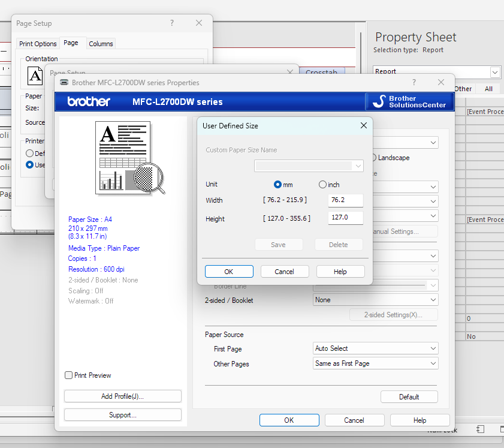504x448 pixels.
Task: Click the brother logo in the blue banner
Action: click(89, 101)
